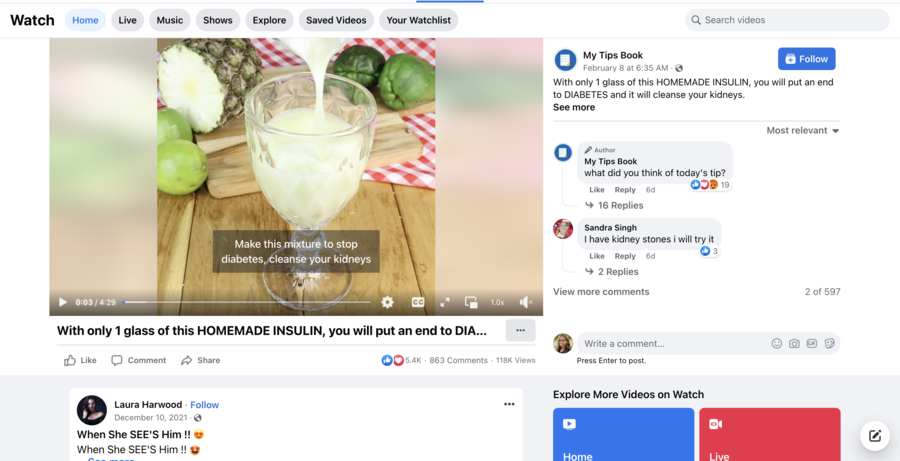View reactions on author comment (19)

711,185
